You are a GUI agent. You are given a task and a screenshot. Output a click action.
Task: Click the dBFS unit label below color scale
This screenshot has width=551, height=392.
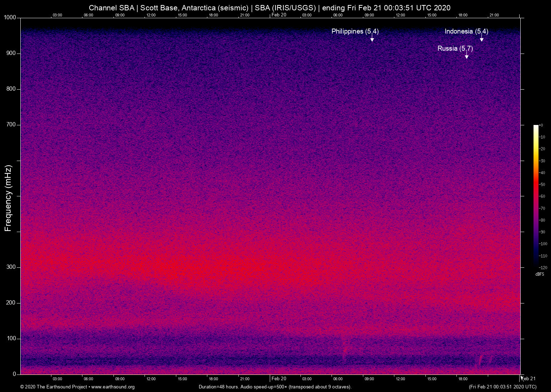pyautogui.click(x=540, y=274)
